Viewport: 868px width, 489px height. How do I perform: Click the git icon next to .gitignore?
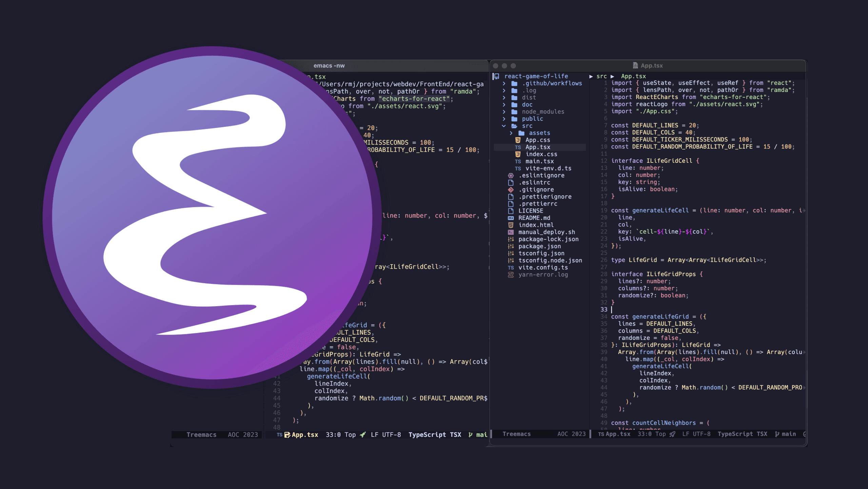tap(511, 190)
